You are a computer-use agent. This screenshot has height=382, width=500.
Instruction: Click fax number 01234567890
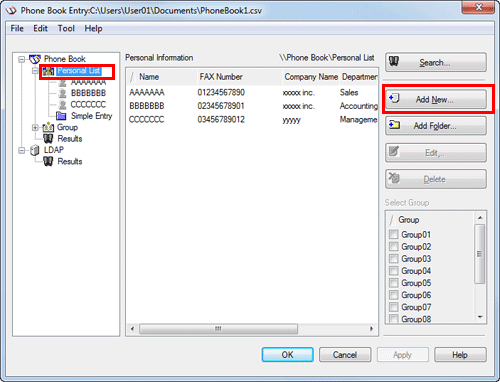pyautogui.click(x=221, y=93)
